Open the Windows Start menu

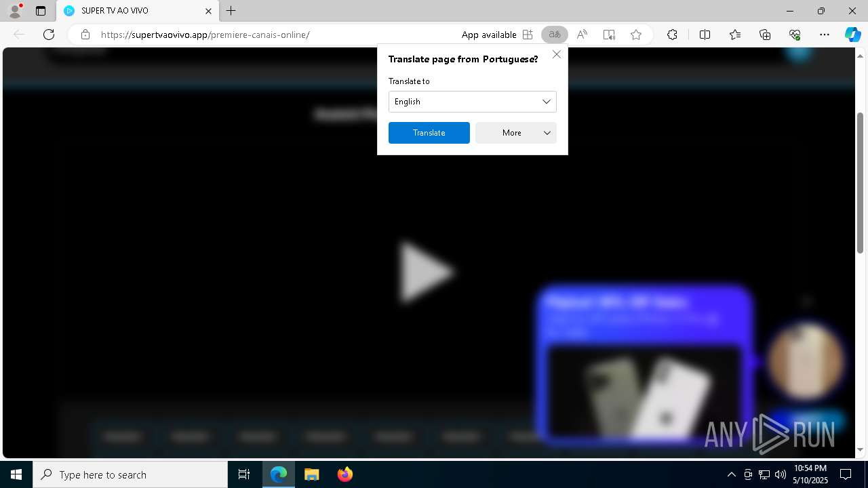pyautogui.click(x=16, y=474)
